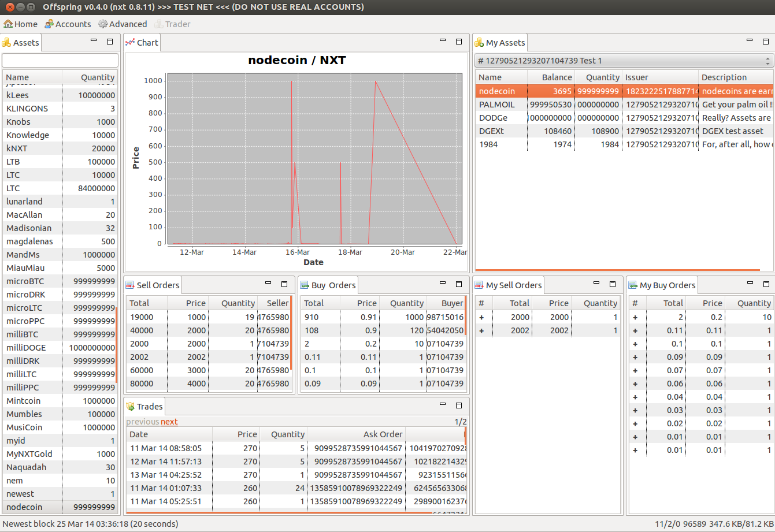
Task: Expand My Buy Orders row with price 0.04
Action: click(x=635, y=397)
